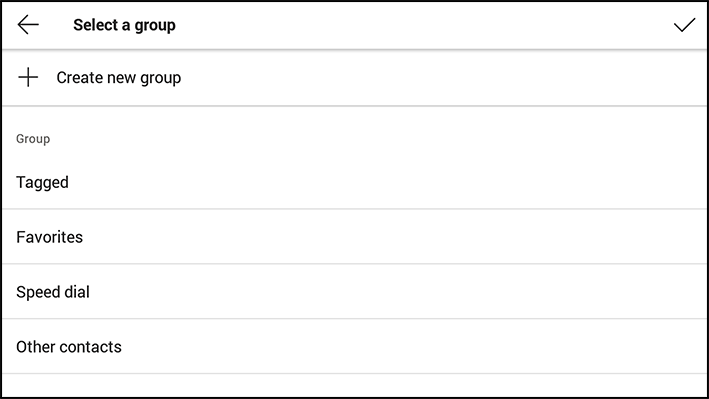Click empty area below Other contacts
This screenshot has width=709, height=399.
(354, 385)
